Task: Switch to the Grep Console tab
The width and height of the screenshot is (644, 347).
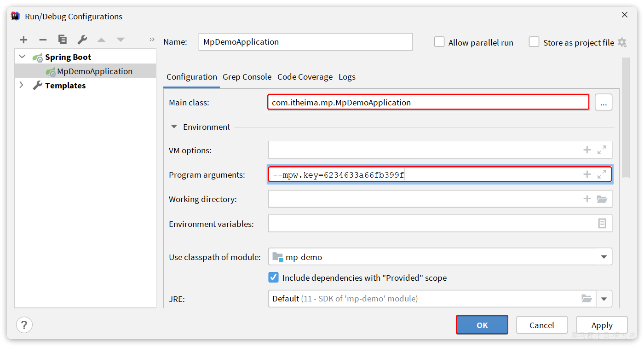Action: [x=247, y=77]
